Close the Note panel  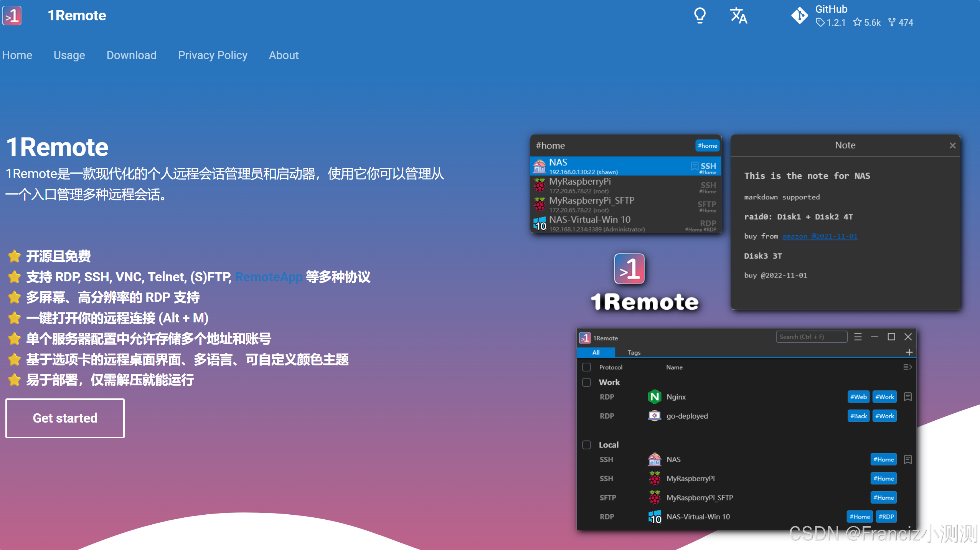952,145
